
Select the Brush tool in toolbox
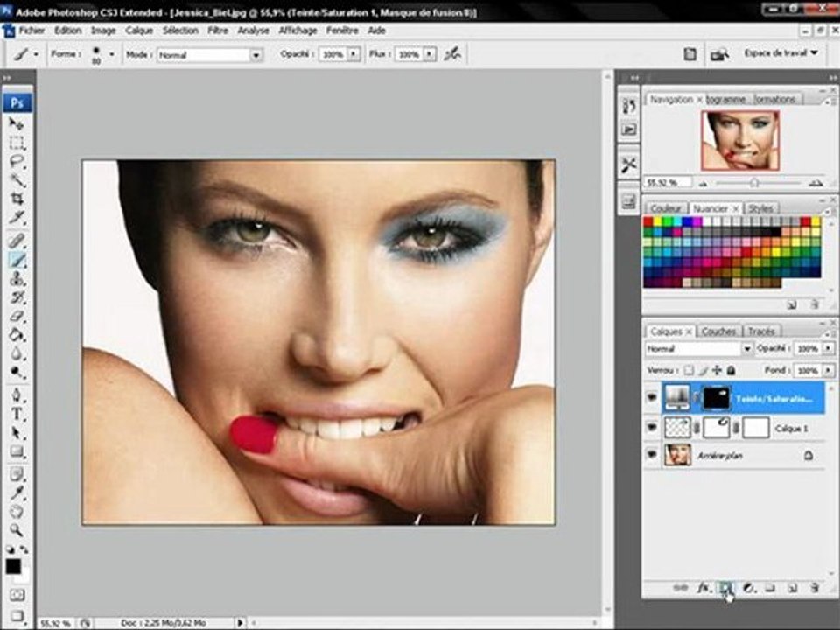pyautogui.click(x=17, y=261)
